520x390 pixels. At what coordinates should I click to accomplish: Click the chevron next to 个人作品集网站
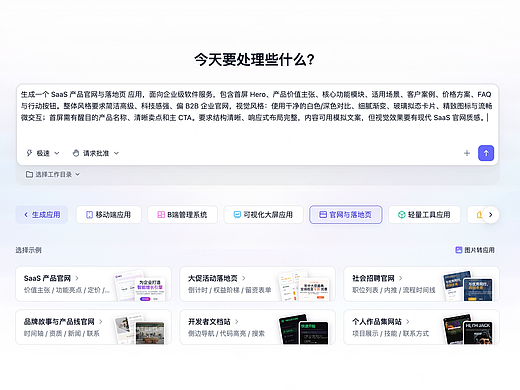coord(407,322)
